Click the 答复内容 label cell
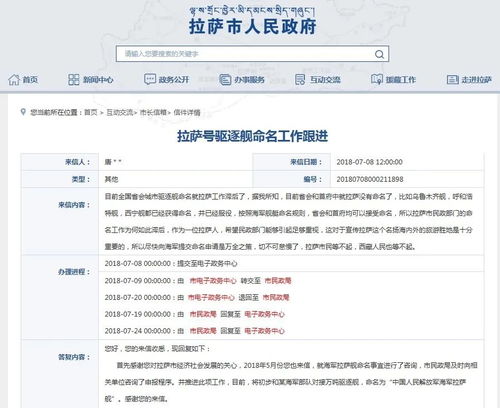 coord(60,373)
